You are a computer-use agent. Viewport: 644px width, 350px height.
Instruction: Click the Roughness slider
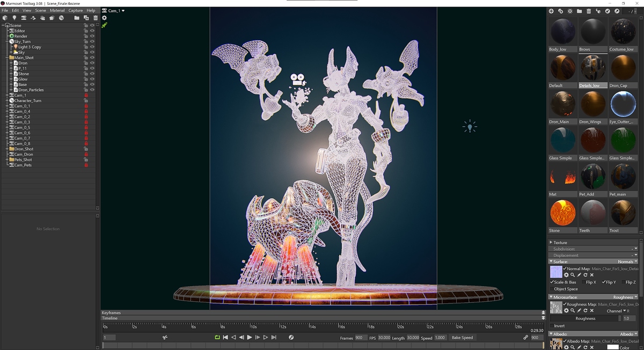pos(586,318)
